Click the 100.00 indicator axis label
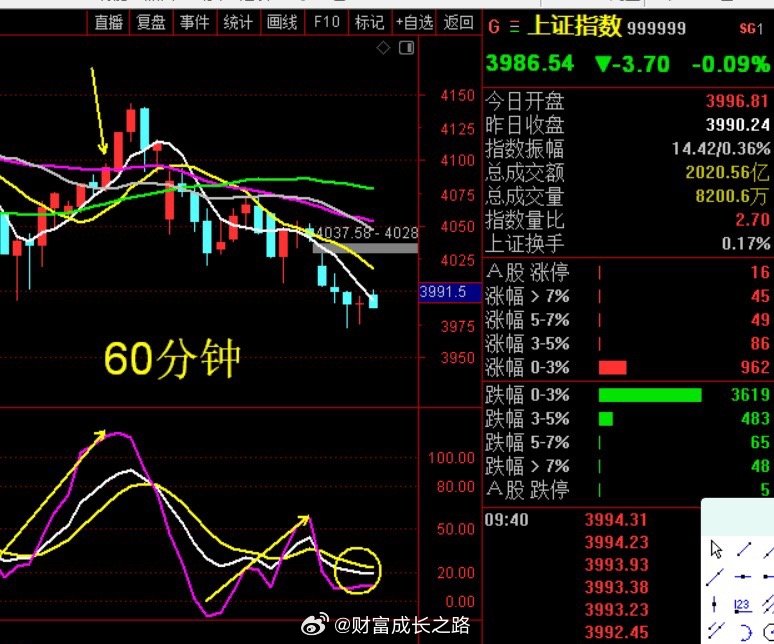Screen dimensions: 774x644 pyautogui.click(x=451, y=458)
